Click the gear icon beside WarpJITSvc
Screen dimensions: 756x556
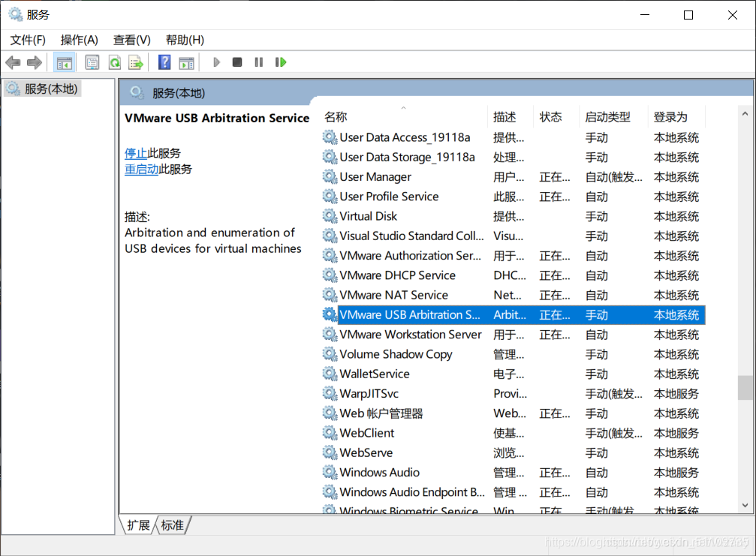pos(330,394)
